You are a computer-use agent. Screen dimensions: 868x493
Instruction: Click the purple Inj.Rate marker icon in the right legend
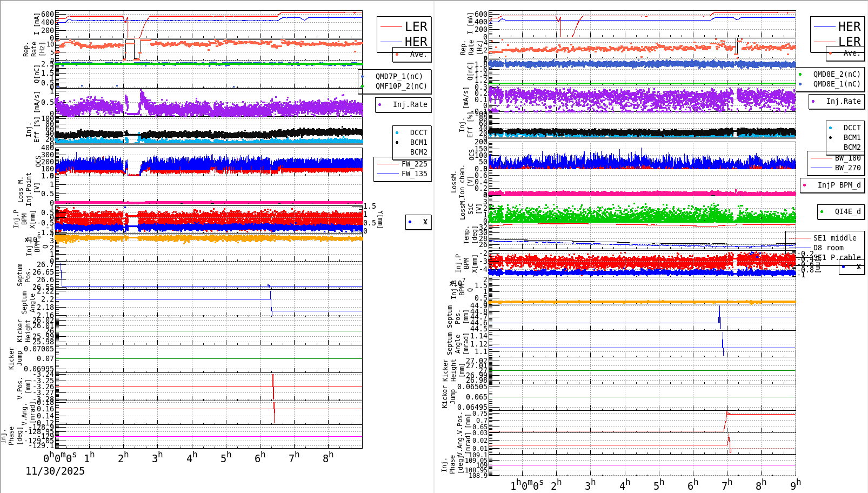(x=814, y=101)
